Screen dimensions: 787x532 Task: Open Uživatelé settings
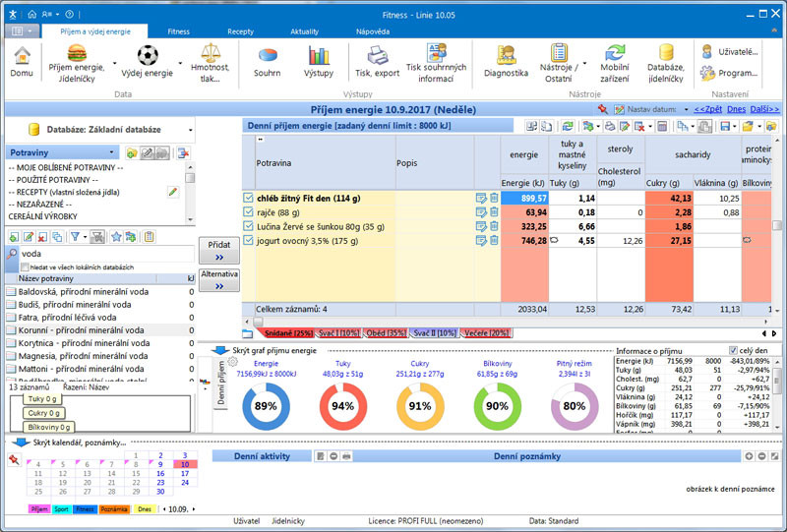tap(730, 52)
